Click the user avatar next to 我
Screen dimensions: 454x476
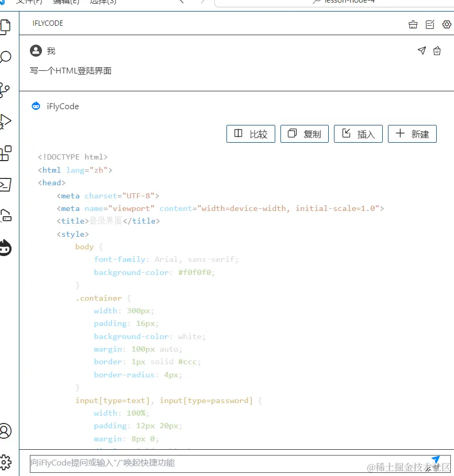(x=36, y=51)
